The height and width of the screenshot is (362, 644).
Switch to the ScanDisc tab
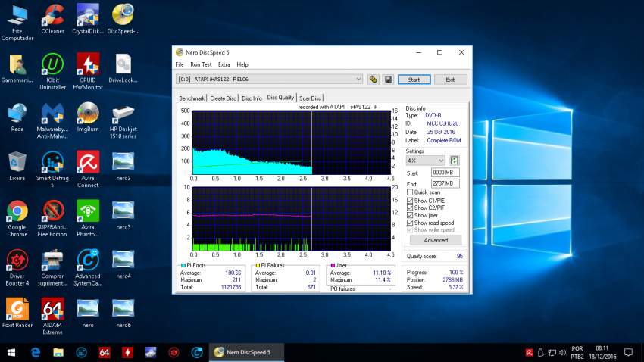pos(310,98)
